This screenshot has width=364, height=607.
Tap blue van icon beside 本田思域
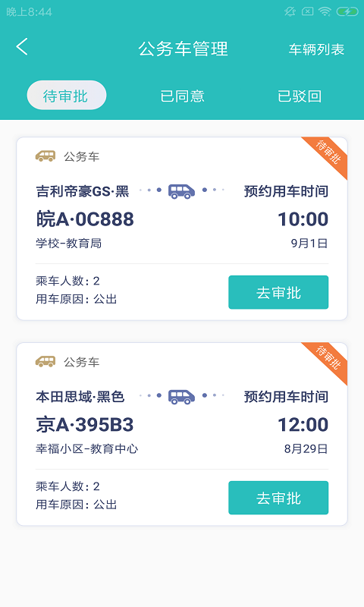[181, 396]
